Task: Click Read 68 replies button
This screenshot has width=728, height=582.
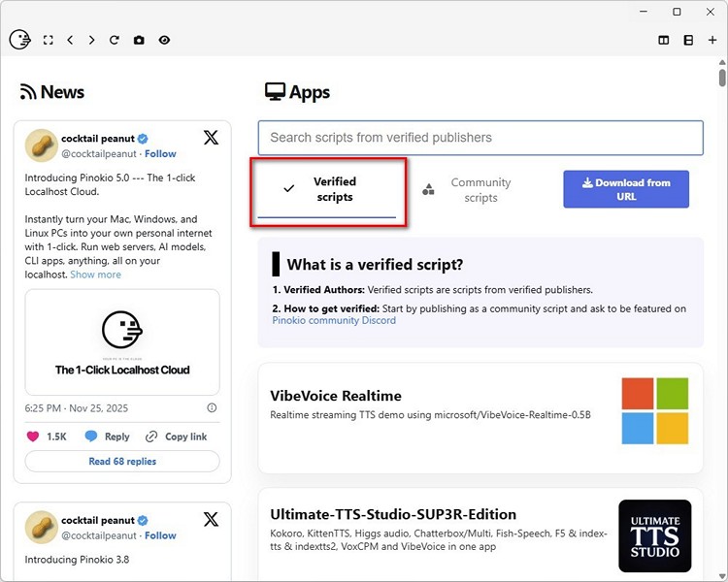Action: (122, 462)
